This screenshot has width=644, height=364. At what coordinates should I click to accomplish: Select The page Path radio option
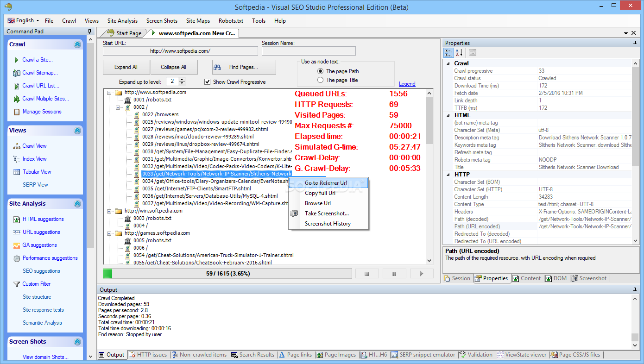[x=320, y=71]
